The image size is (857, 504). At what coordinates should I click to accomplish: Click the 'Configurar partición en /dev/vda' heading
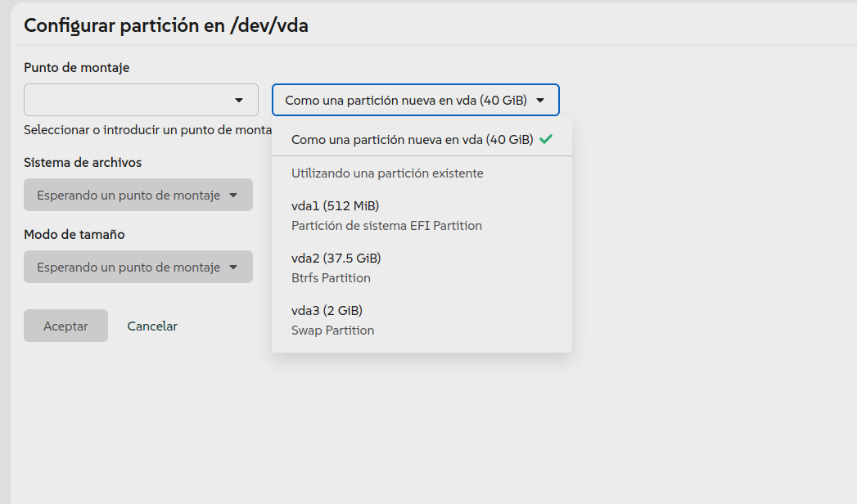[x=166, y=25]
